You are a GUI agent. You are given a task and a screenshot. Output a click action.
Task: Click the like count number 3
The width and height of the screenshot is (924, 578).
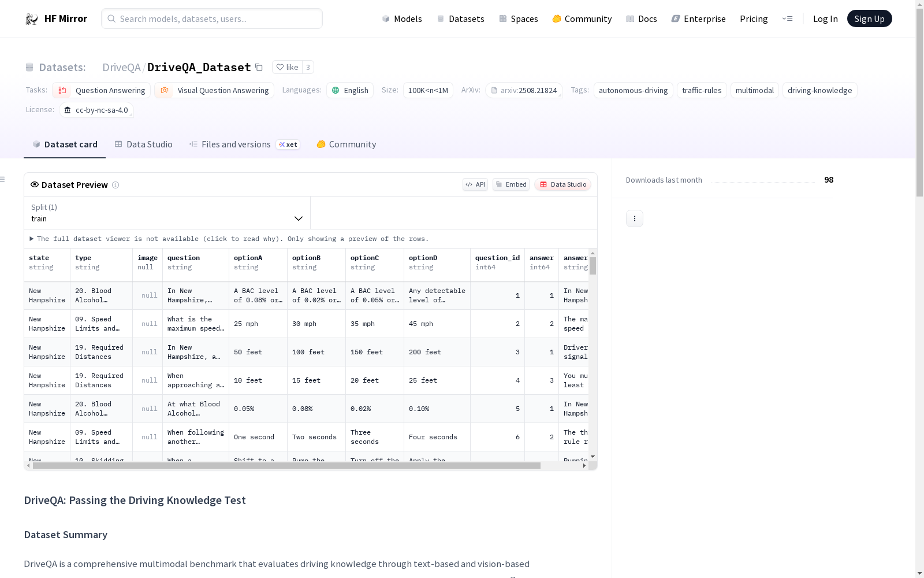tap(308, 67)
